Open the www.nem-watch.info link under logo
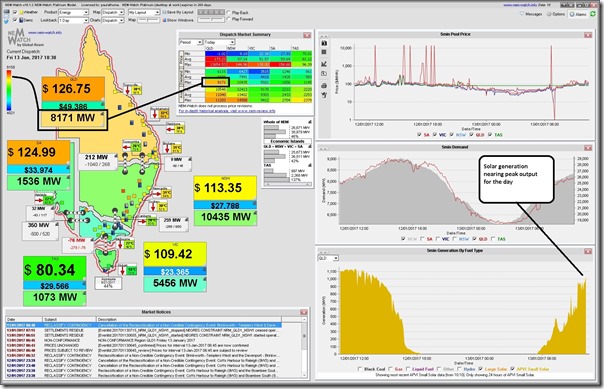The image size is (604, 389). 45,33
